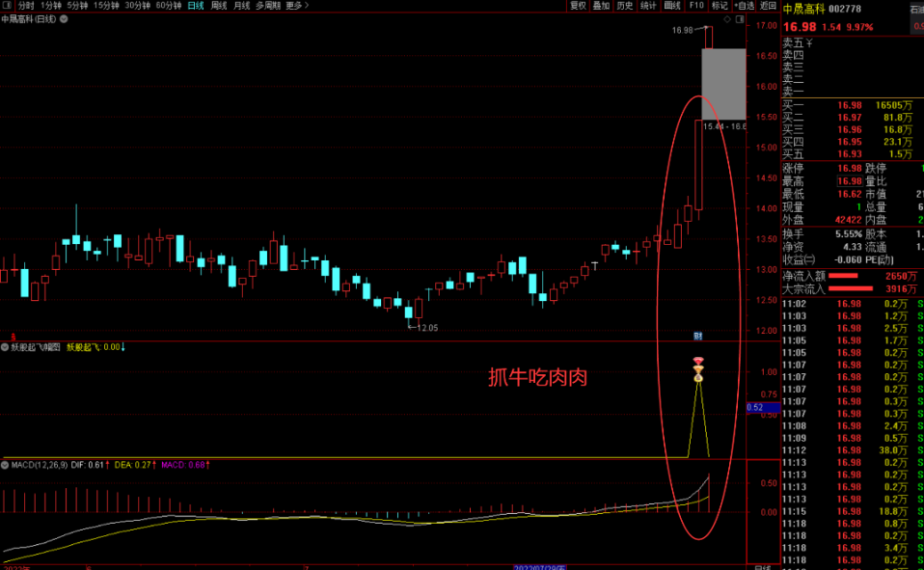Image resolution: width=924 pixels, height=570 pixels.
Task: Switch to the 周线 weekly chart
Action: 219,6
